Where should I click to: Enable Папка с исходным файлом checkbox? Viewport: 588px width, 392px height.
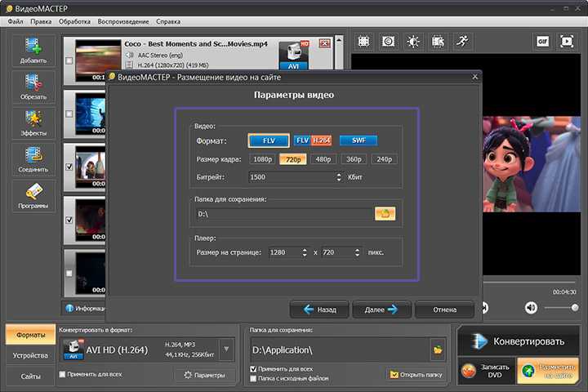253,378
